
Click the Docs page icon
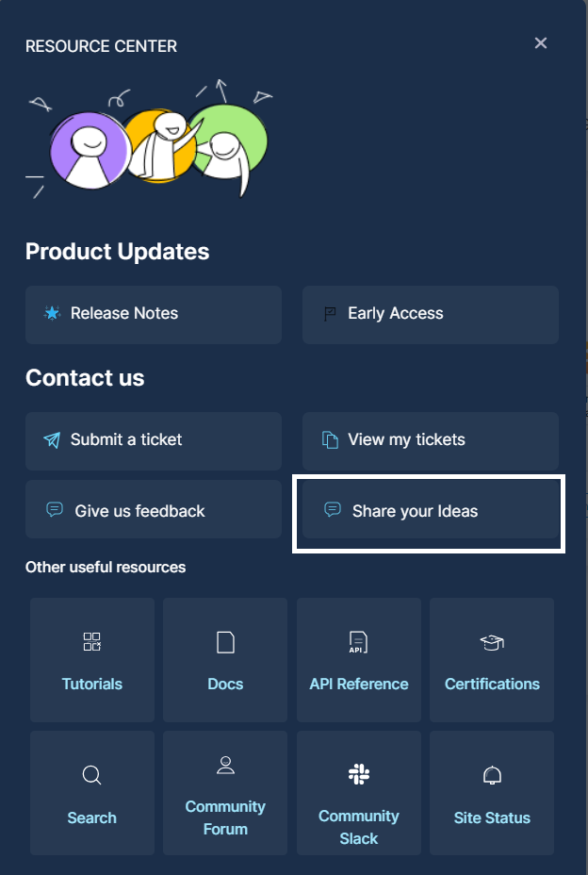coord(224,641)
